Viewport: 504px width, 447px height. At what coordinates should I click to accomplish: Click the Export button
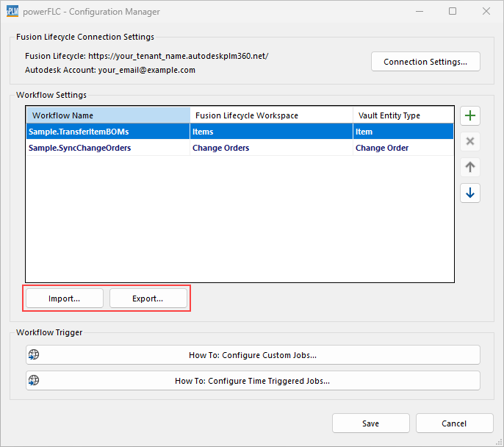click(148, 298)
